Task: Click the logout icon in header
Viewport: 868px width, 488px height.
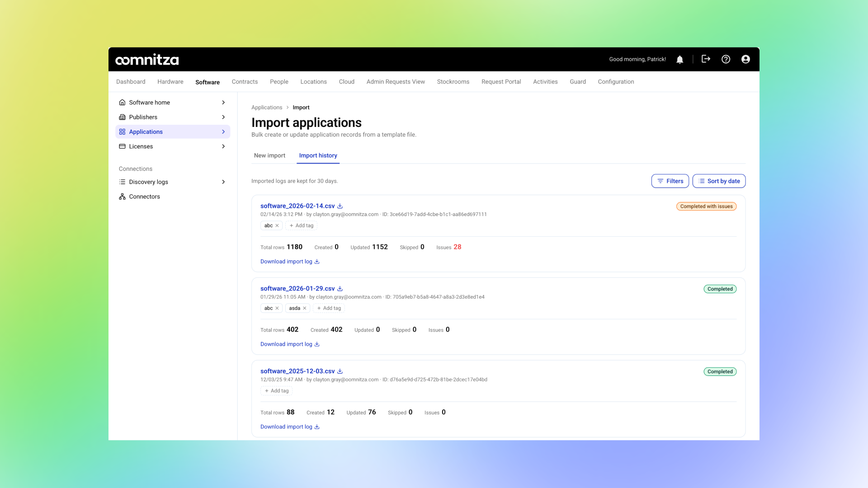Action: [x=706, y=59]
